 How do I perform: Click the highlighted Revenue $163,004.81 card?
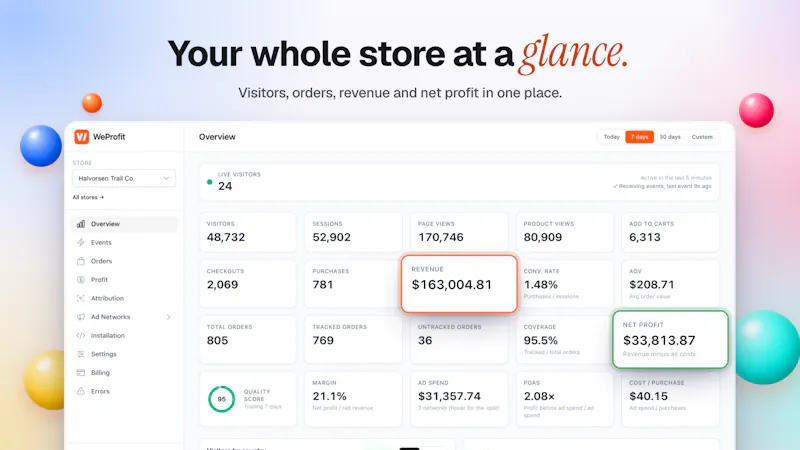click(x=459, y=284)
